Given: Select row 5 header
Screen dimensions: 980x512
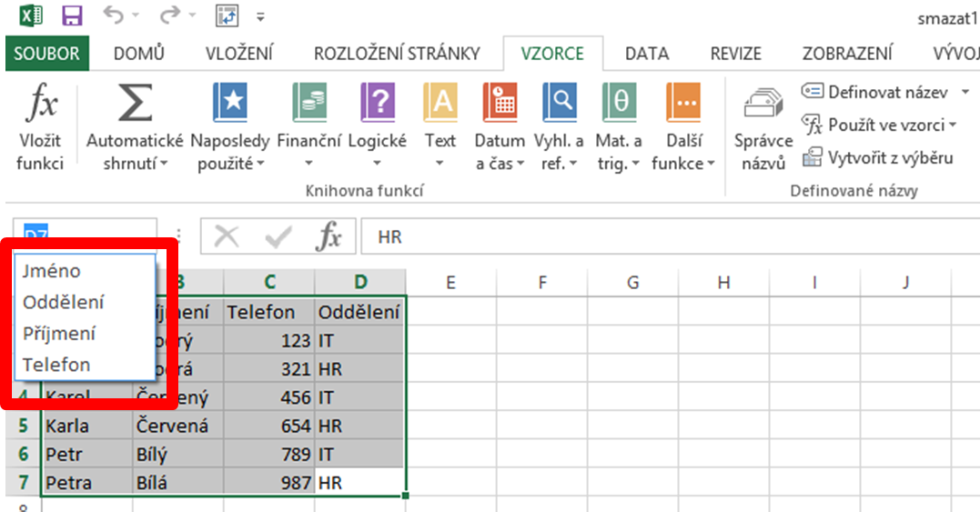Looking at the screenshot, I should pos(23,426).
